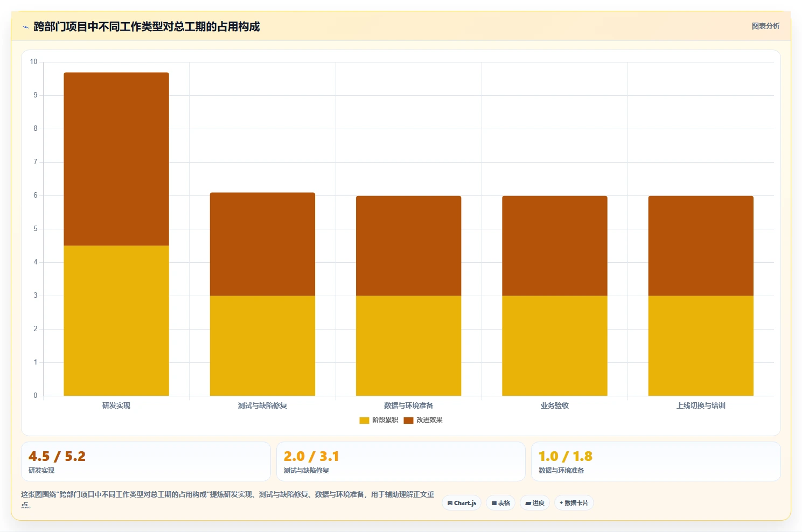Select the 表格 tag
This screenshot has height=532, width=802.
pos(501,503)
